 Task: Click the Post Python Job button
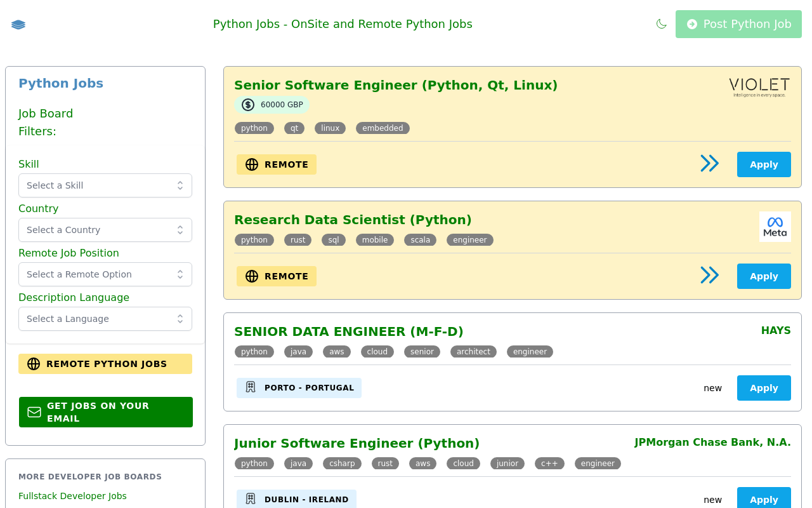(738, 24)
